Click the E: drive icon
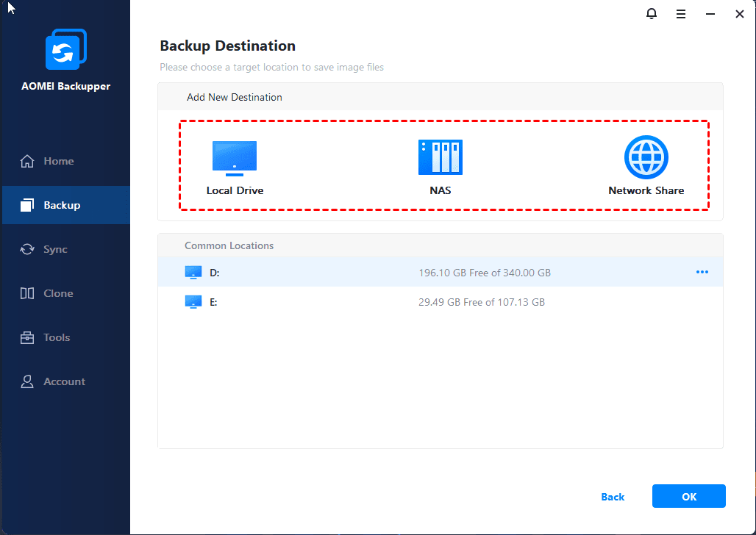Image resolution: width=756 pixels, height=535 pixels. point(193,302)
